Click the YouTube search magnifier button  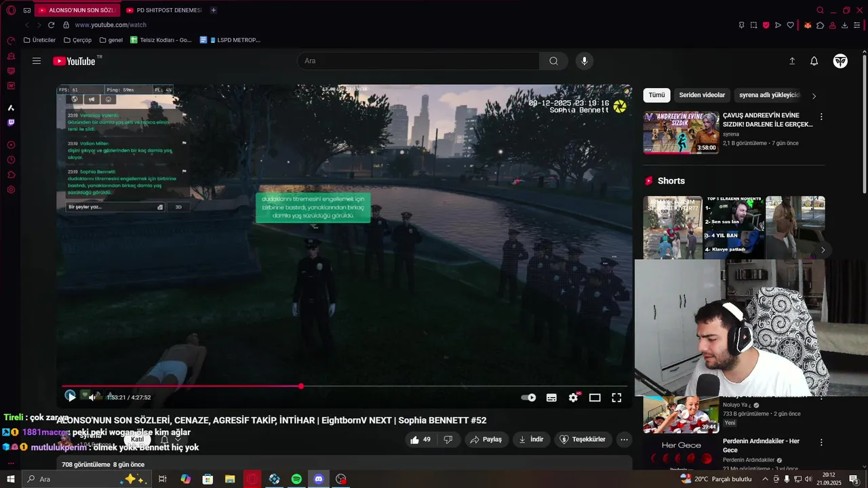tap(554, 61)
